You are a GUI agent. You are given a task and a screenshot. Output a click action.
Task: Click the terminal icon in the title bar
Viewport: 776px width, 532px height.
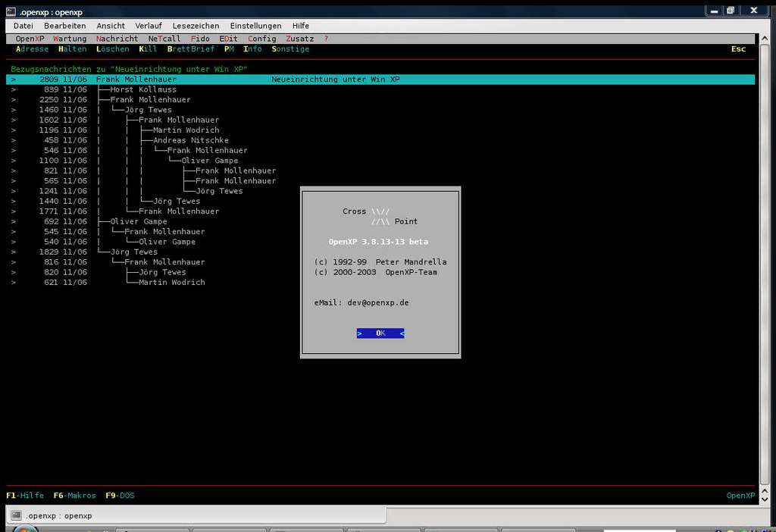(10, 11)
